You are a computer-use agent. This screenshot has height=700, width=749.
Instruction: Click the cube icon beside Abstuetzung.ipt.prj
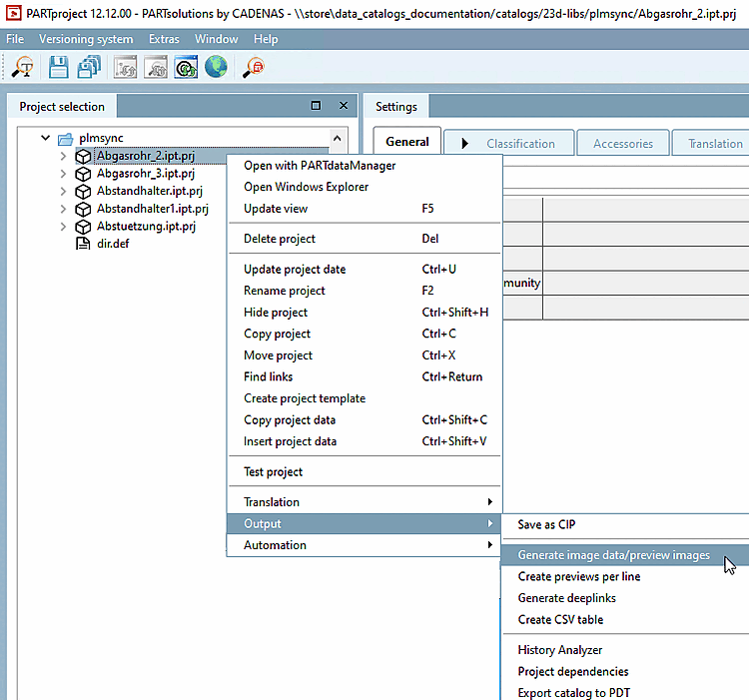[x=83, y=227]
